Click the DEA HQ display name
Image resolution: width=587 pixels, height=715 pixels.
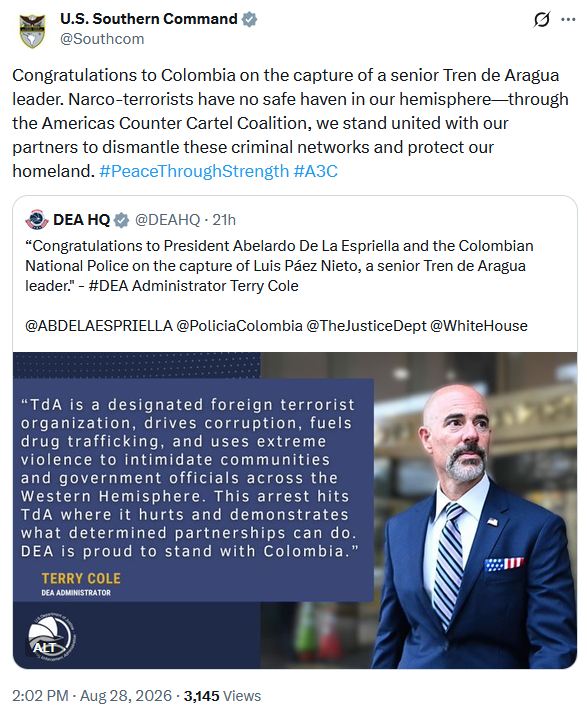[x=82, y=220]
